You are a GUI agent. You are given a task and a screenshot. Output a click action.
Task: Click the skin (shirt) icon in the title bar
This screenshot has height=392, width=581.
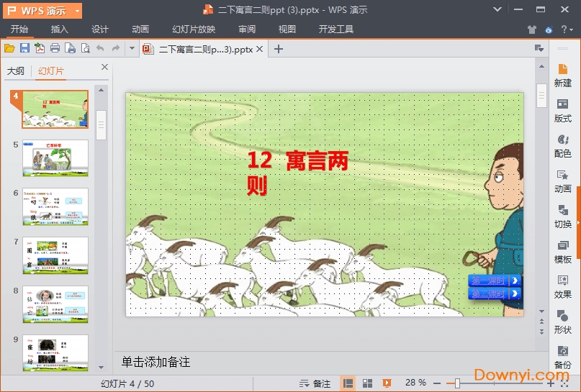click(532, 29)
